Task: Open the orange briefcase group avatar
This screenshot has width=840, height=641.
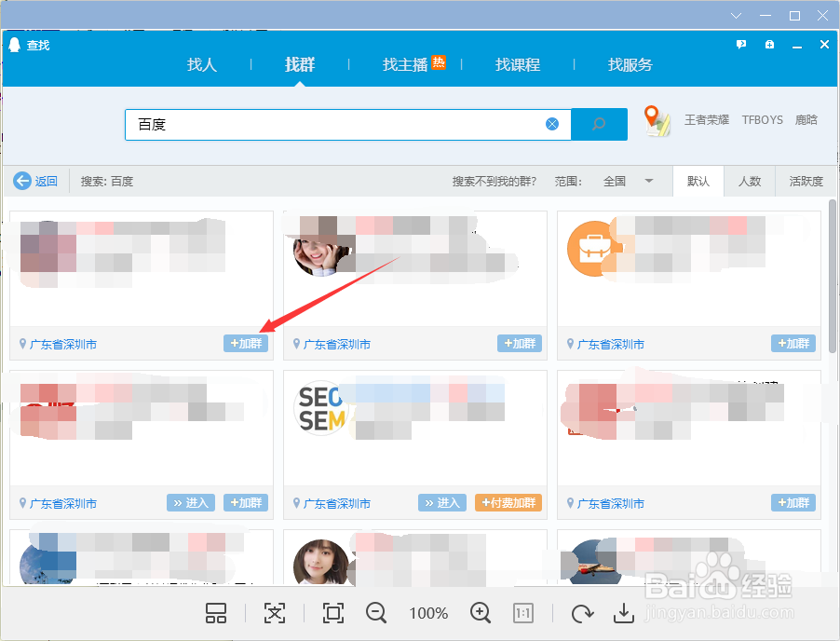Action: click(593, 249)
